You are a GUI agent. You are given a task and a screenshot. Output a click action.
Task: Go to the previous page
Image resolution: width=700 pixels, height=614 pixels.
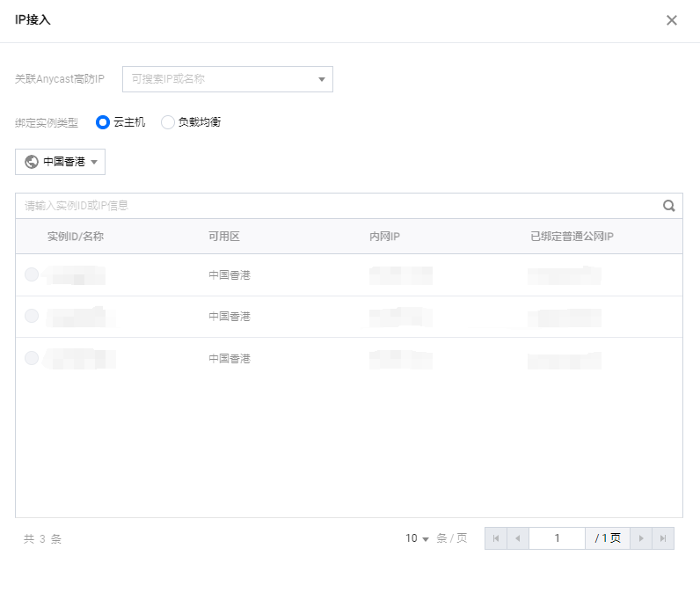pos(518,538)
